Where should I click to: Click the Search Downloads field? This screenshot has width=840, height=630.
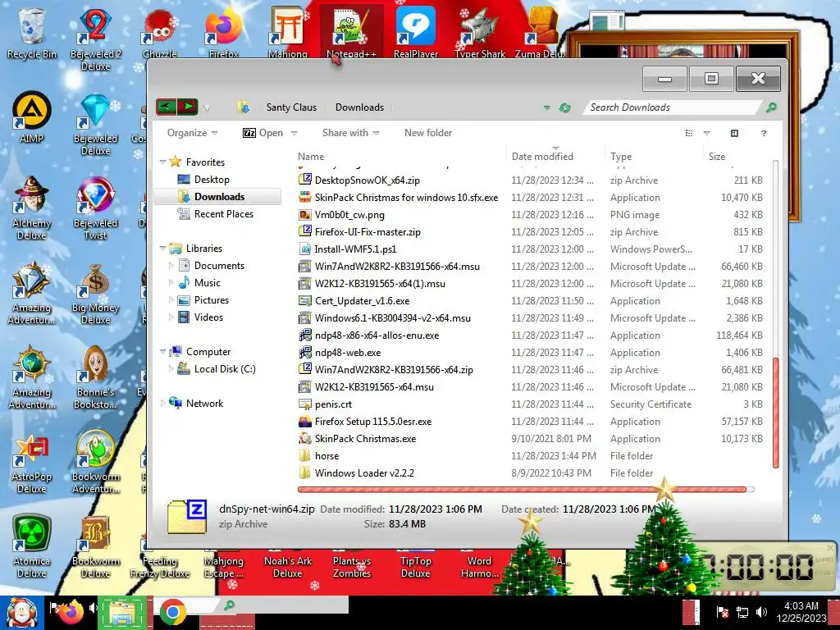tap(674, 107)
